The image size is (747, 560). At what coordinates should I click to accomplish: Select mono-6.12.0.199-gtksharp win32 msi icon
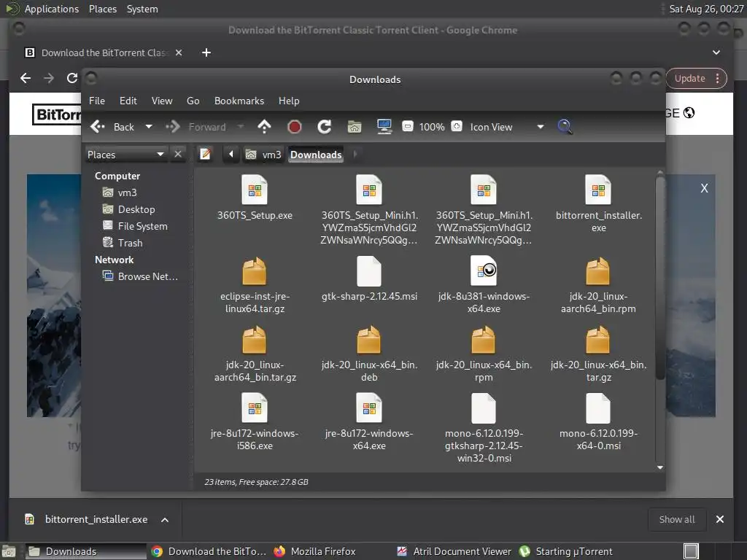click(484, 408)
